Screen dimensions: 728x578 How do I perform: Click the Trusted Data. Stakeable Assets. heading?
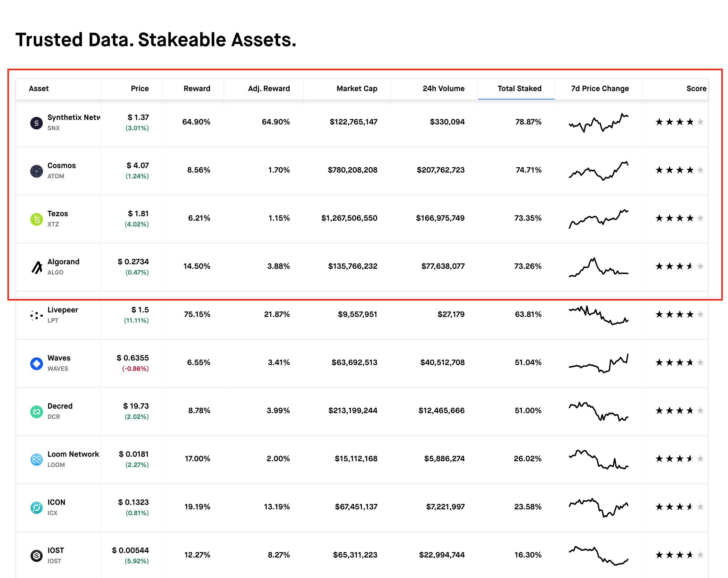[156, 40]
